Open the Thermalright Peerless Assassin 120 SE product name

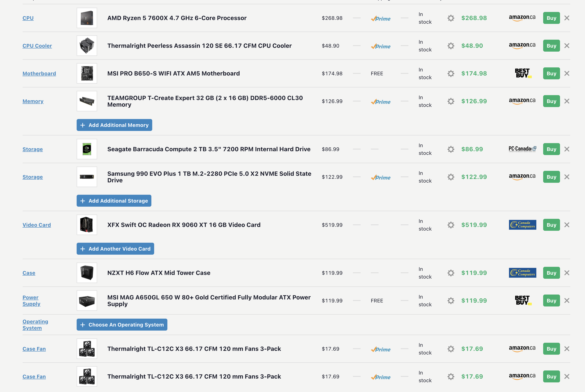[199, 46]
